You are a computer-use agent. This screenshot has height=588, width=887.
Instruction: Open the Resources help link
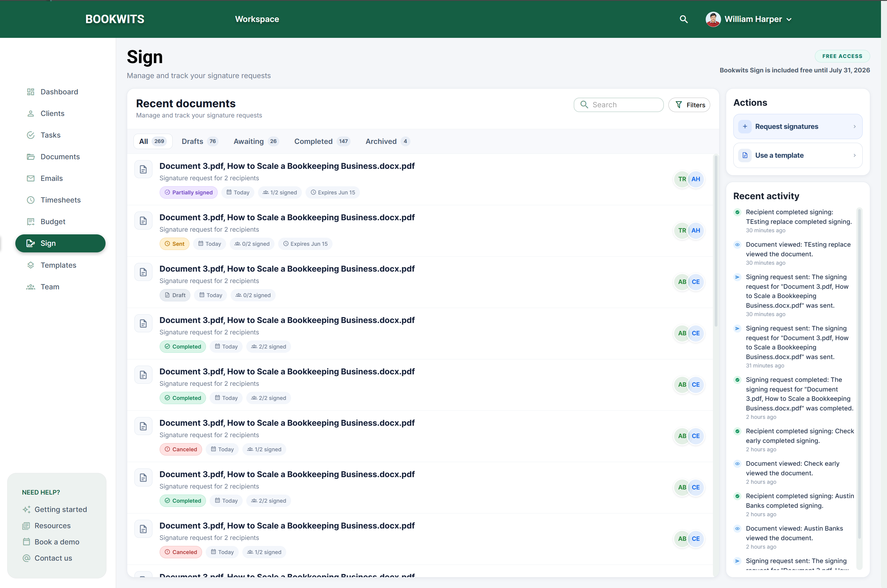coord(47,526)
